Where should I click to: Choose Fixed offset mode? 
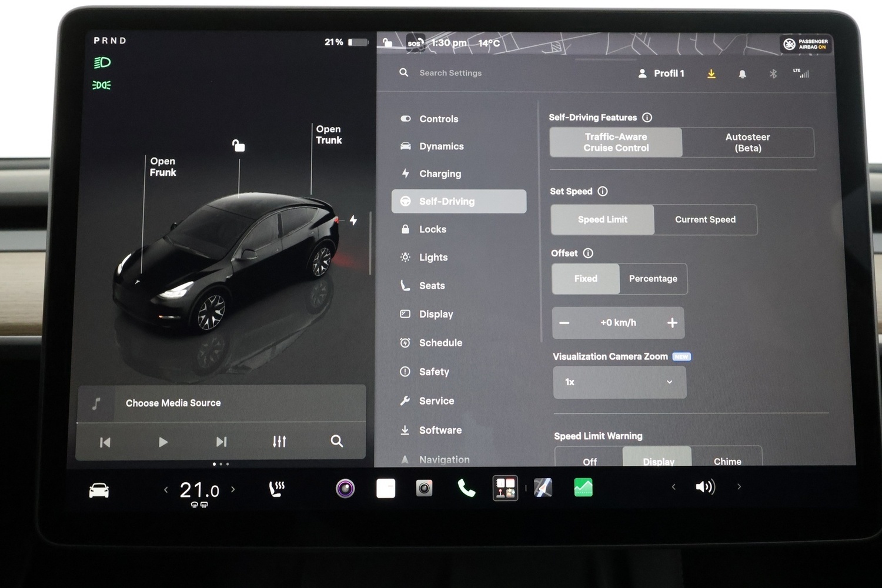pyautogui.click(x=586, y=279)
